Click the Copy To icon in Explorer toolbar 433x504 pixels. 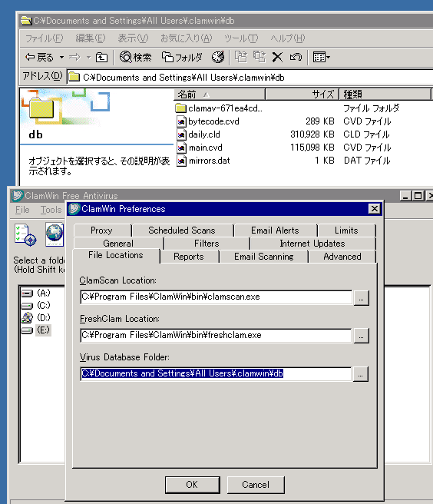click(259, 57)
